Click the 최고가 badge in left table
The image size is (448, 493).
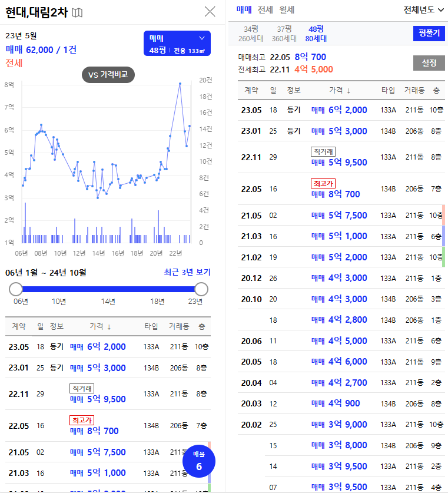(82, 420)
